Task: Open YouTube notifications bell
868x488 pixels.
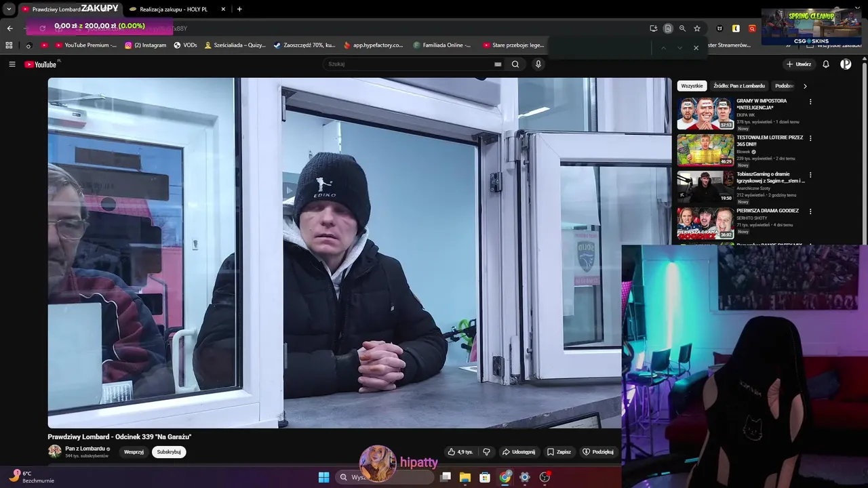Action: 826,64
